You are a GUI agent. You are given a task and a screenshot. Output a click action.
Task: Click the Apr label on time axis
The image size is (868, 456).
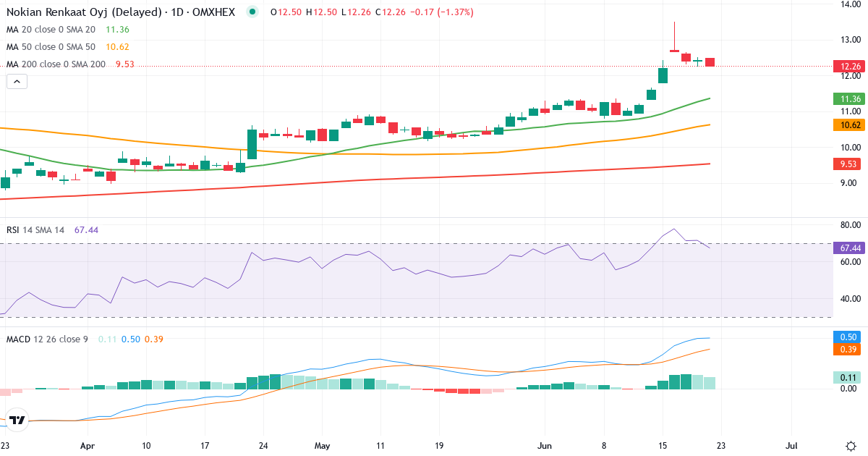(x=88, y=445)
